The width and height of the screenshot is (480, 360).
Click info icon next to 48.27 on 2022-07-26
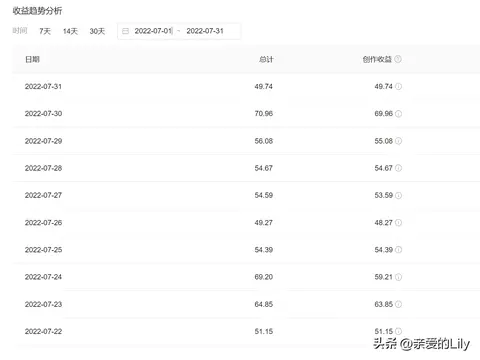coord(398,223)
